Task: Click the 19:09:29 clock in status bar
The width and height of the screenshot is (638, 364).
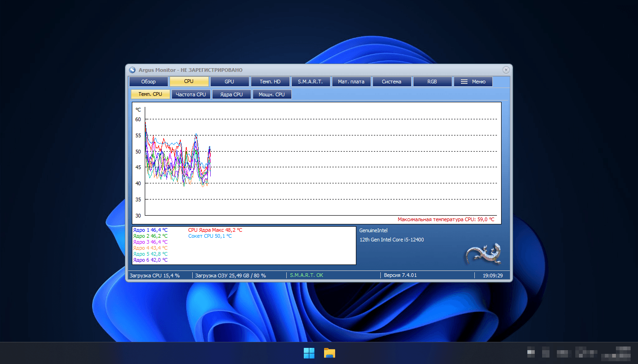Action: (x=492, y=276)
